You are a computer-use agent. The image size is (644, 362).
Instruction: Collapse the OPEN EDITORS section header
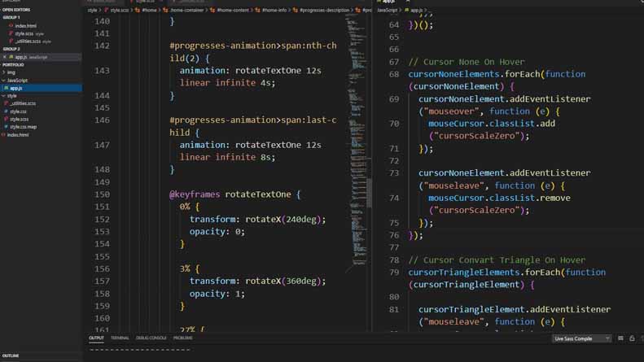(16, 10)
